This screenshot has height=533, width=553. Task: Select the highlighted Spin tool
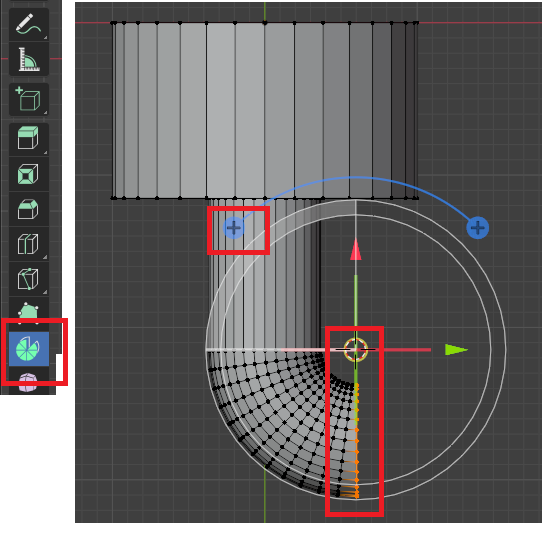[29, 349]
